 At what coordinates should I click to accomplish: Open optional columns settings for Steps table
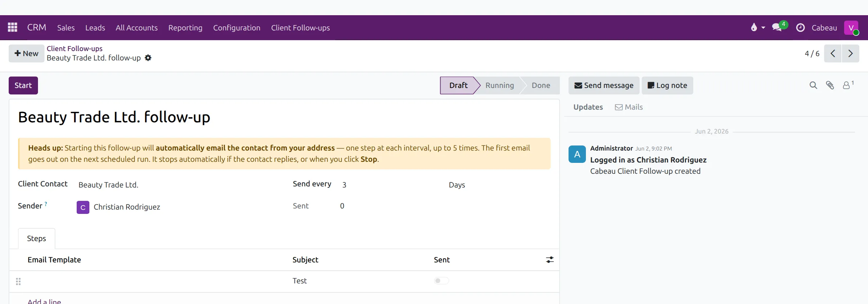click(x=550, y=260)
